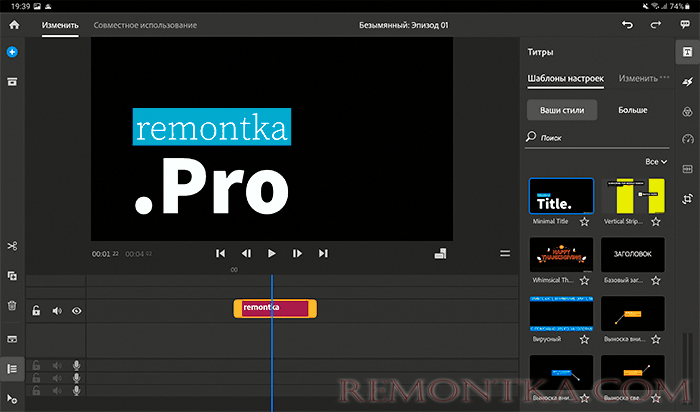Open the Совместное использование tab
The width and height of the screenshot is (700, 412).
point(145,25)
